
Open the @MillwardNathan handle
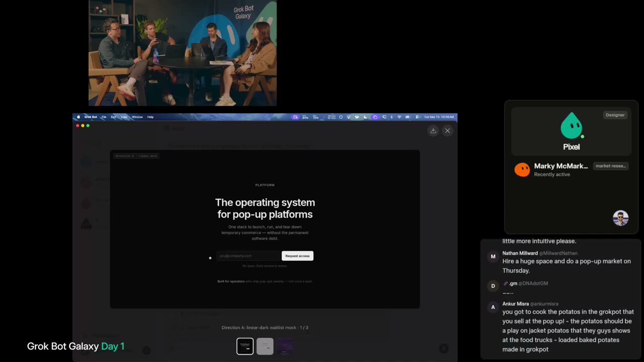(x=558, y=253)
